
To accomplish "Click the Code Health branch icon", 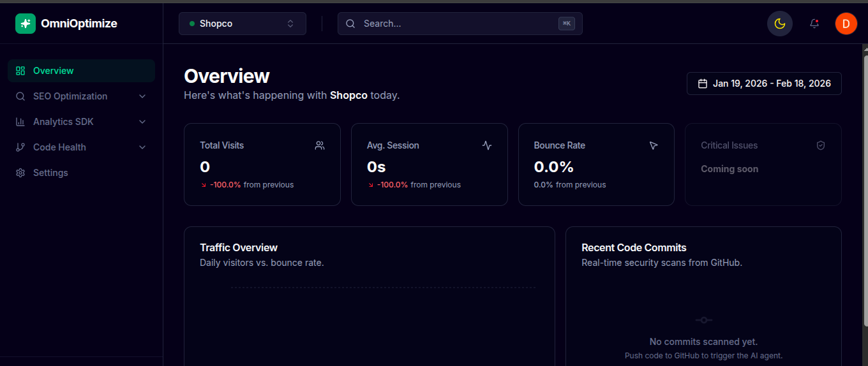I will (20, 147).
